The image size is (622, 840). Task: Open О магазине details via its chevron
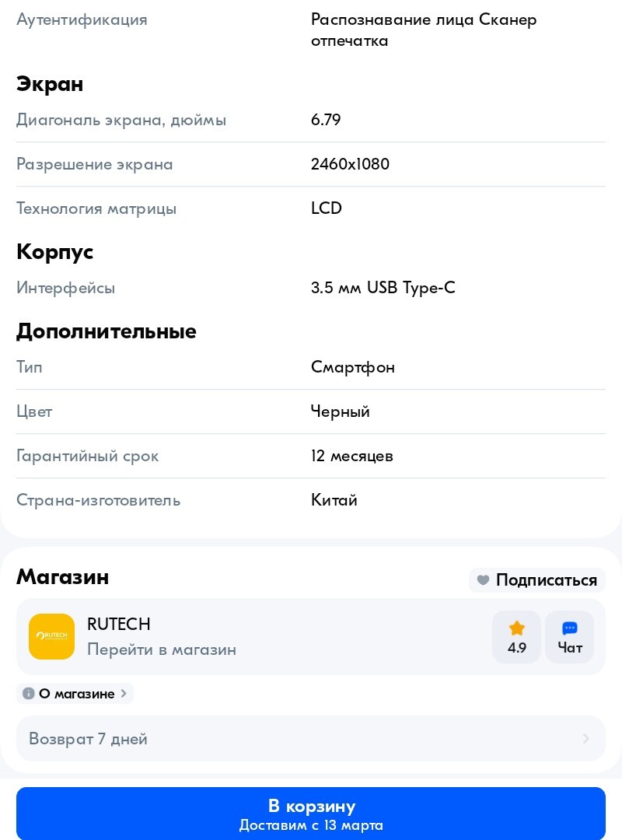(x=123, y=693)
